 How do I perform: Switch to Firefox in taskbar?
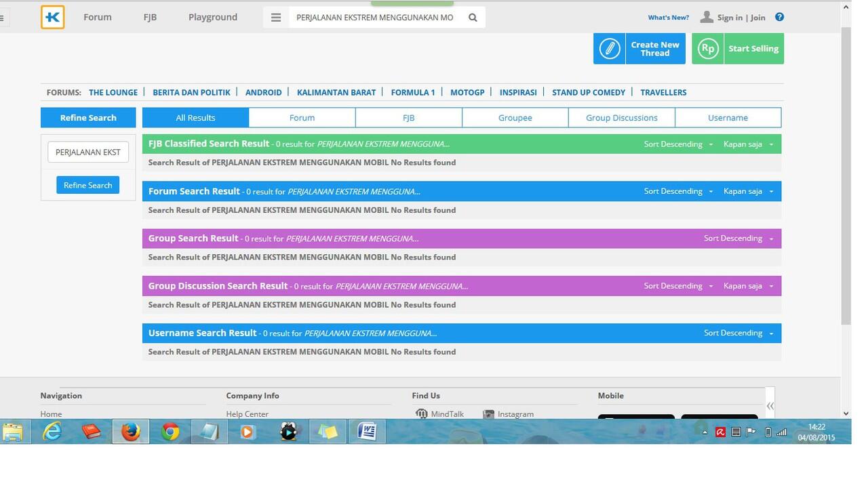pyautogui.click(x=131, y=431)
